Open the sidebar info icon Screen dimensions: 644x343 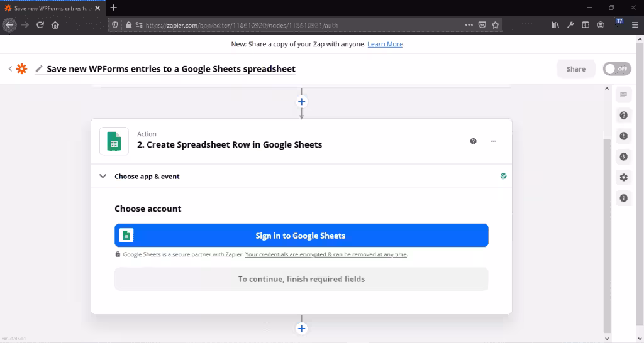coord(623,198)
